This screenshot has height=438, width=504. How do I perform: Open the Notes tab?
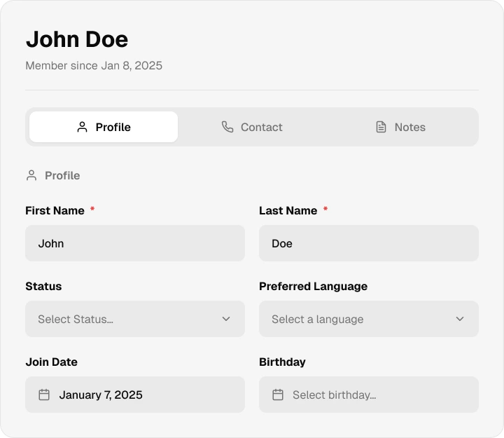(x=400, y=127)
